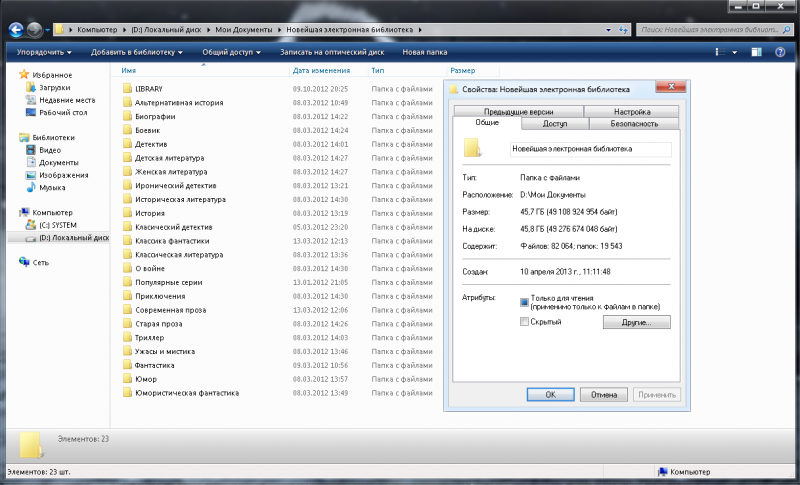This screenshot has width=800, height=485.
Task: Select the Юмористическая фантастика folder row
Action: tap(278, 393)
